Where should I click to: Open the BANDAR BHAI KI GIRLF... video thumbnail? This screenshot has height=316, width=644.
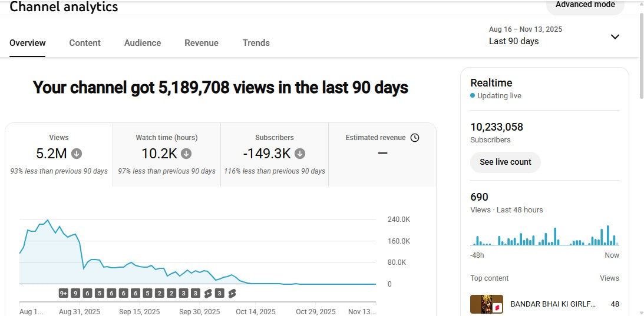point(486,304)
